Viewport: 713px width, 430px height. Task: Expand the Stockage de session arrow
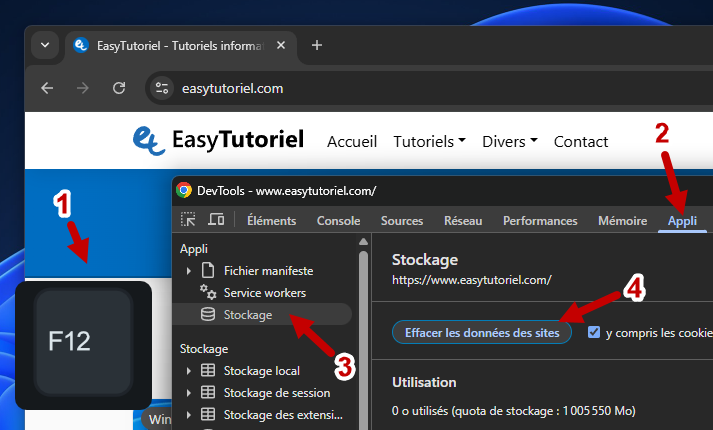click(x=188, y=393)
